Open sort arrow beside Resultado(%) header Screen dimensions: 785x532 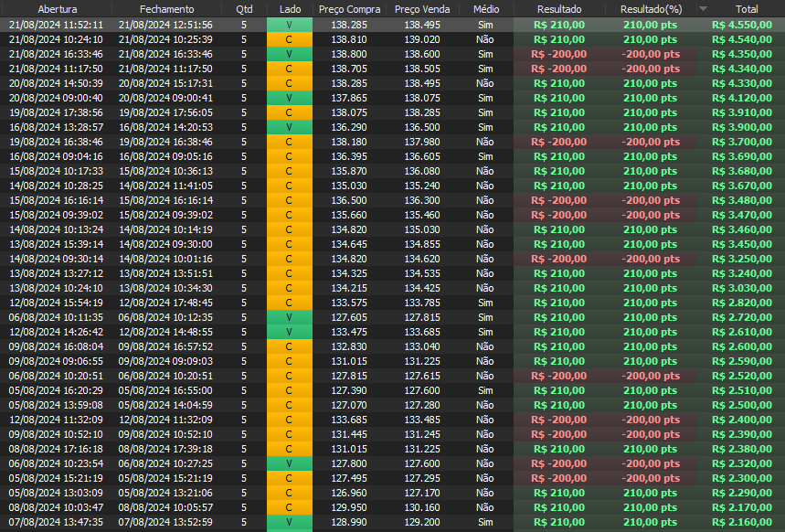tap(702, 9)
